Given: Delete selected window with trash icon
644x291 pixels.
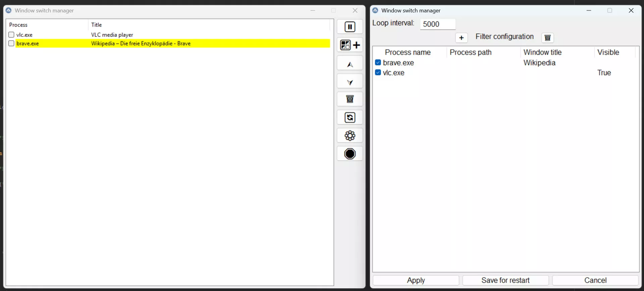Looking at the screenshot, I should point(350,99).
